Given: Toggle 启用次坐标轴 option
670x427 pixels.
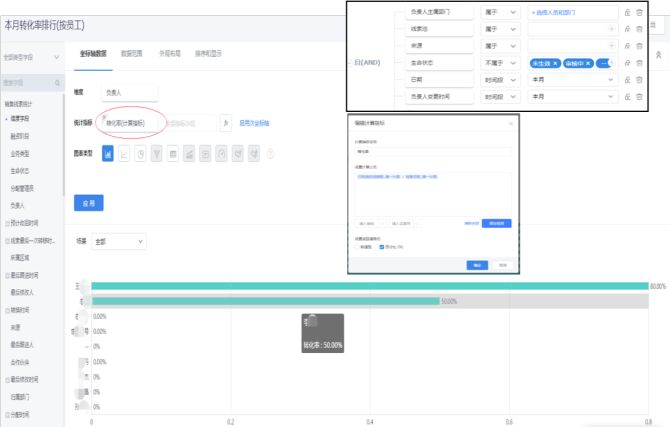Looking at the screenshot, I should point(253,122).
